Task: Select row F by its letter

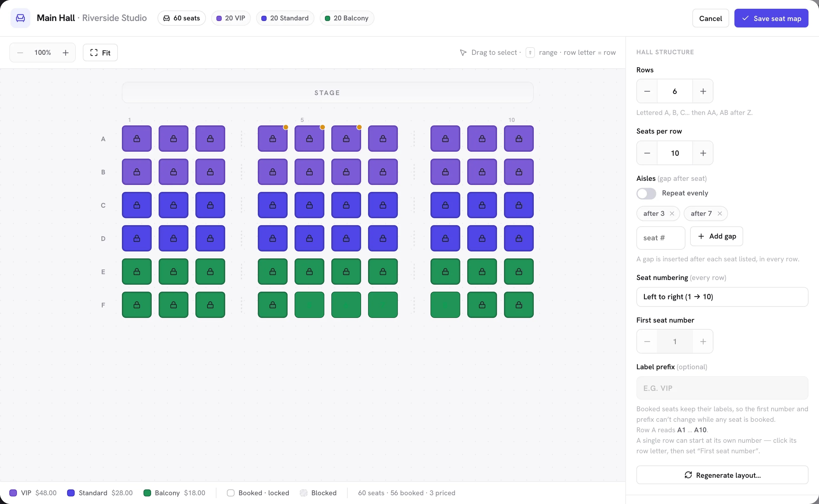Action: 103,305
